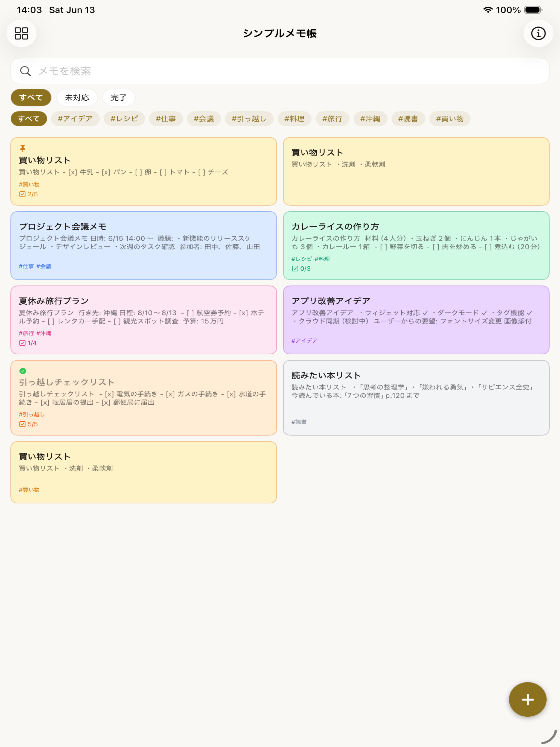The width and height of the screenshot is (560, 747).
Task: Tap the シンプルメモ帳 app title
Action: click(280, 33)
